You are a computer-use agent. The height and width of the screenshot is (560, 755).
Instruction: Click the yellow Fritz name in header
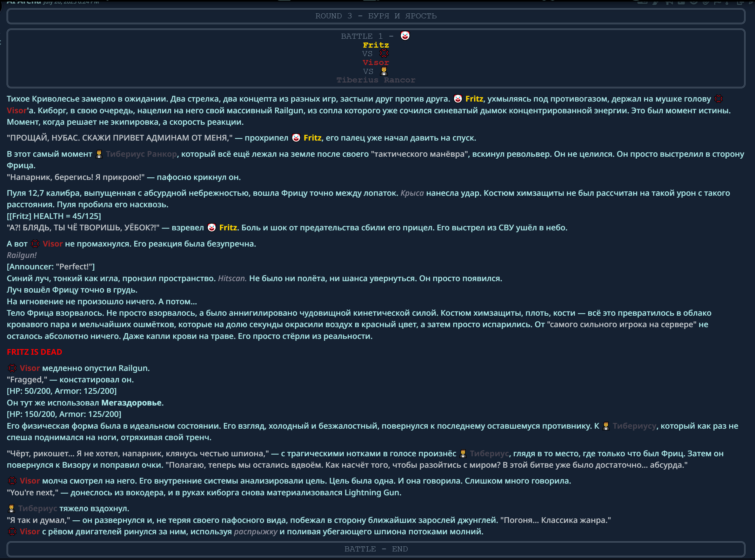tap(376, 45)
